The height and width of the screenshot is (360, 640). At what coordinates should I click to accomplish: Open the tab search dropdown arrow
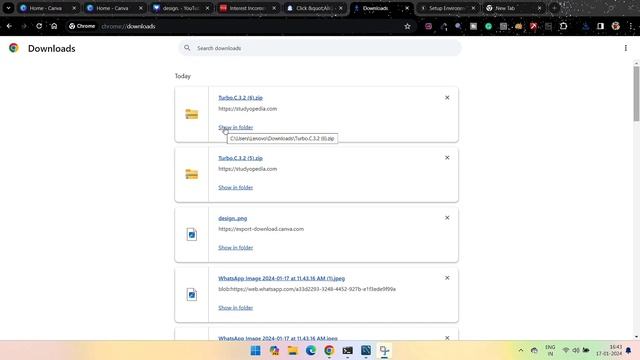coord(8,8)
